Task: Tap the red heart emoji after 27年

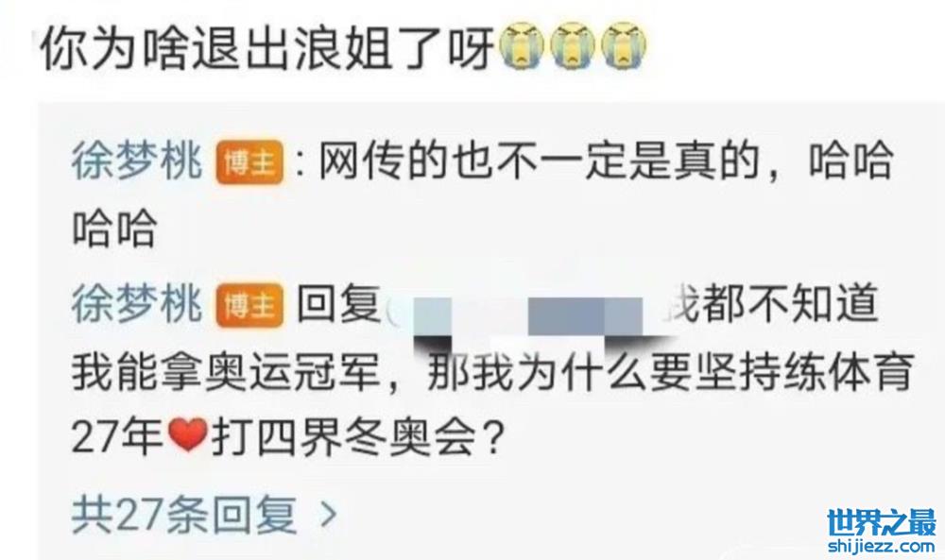Action: pyautogui.click(x=188, y=435)
